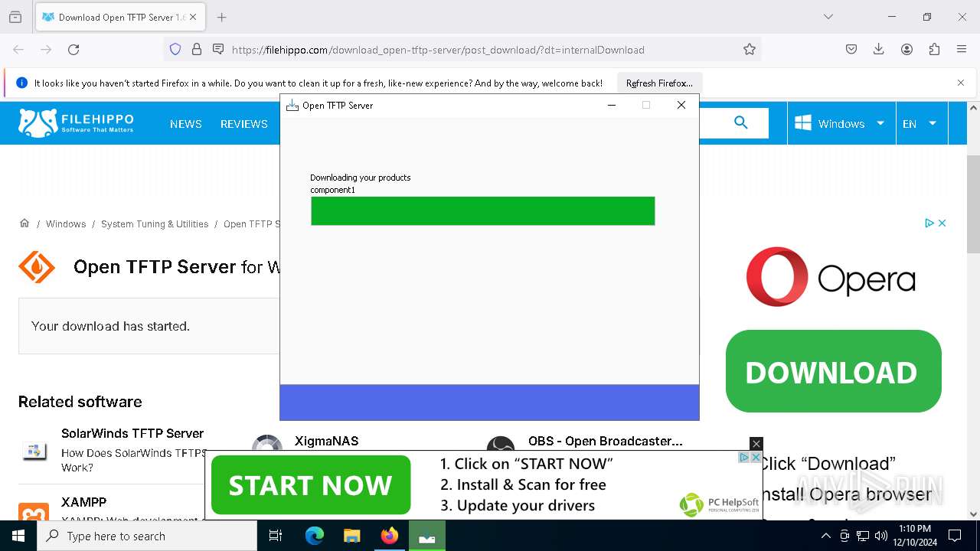Viewport: 980px width, 551px height.
Task: Open the XAMPP related software link
Action: click(84, 502)
